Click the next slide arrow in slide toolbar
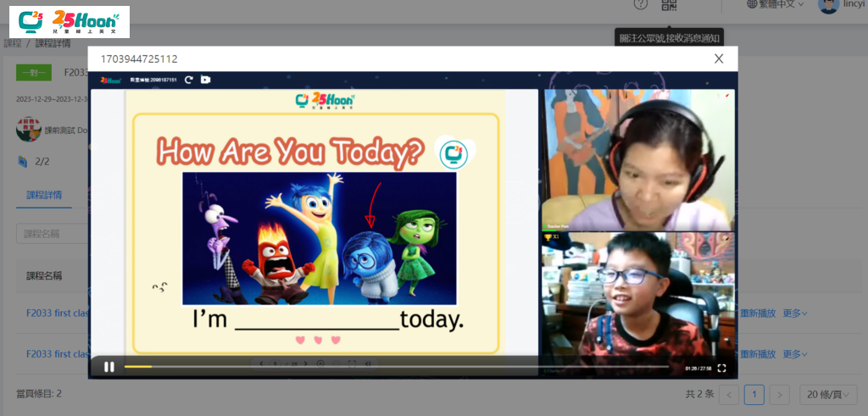This screenshot has height=416, width=868. (305, 364)
